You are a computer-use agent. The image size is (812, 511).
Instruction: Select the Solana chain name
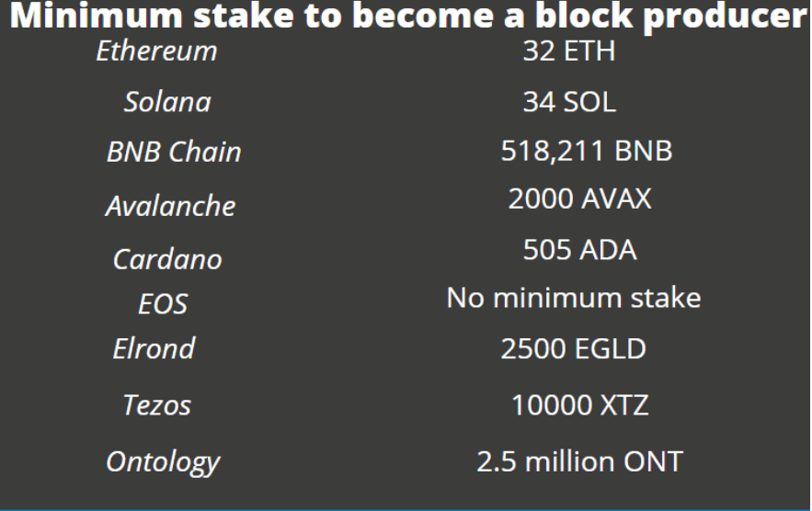[x=167, y=101]
